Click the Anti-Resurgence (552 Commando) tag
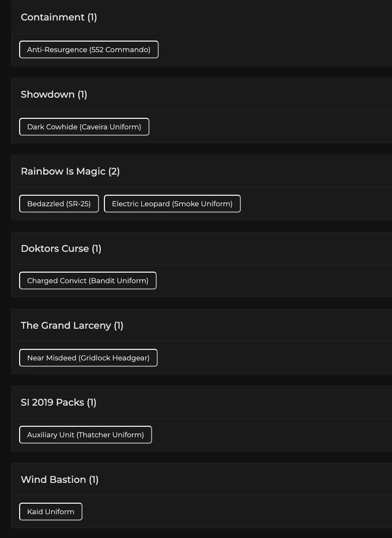The image size is (392, 538). [x=89, y=50]
